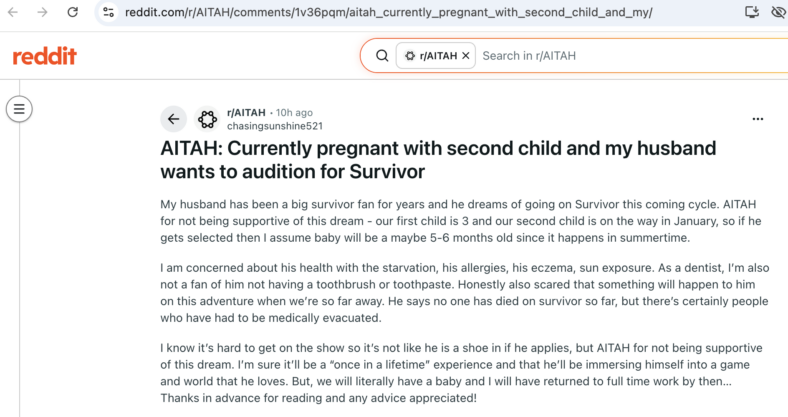Click the browser URL address text
Screen dimensions: 788x417
(x=388, y=12)
